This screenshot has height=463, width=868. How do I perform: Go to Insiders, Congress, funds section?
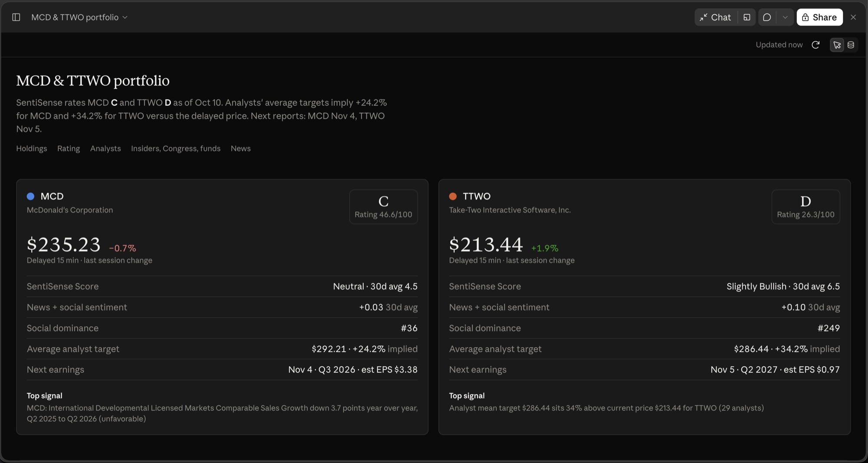(x=176, y=148)
